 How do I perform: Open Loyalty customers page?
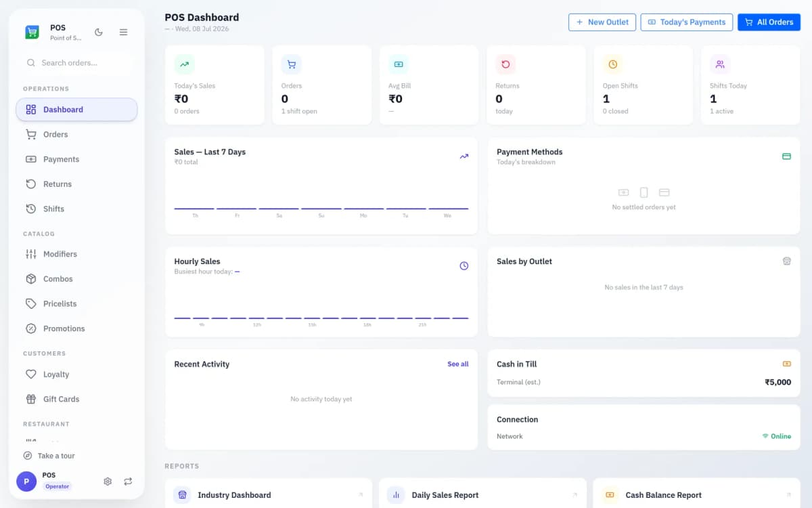[x=76, y=374]
